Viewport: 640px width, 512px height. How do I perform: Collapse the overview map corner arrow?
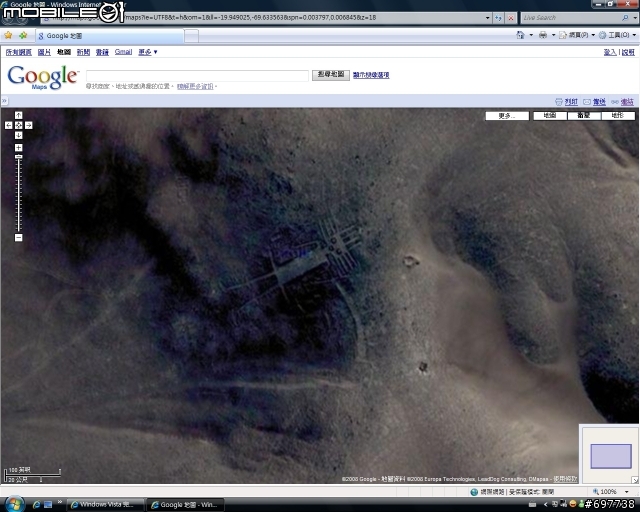(x=635, y=480)
